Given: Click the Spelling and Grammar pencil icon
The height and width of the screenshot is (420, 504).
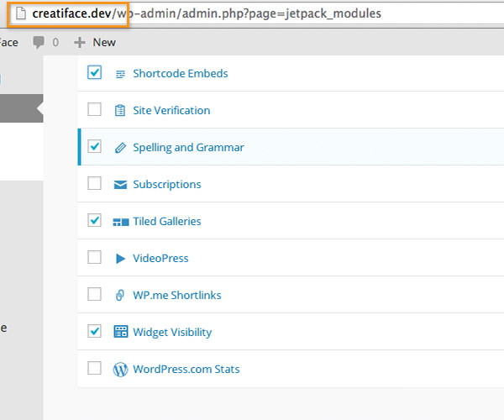Looking at the screenshot, I should click(x=120, y=148).
